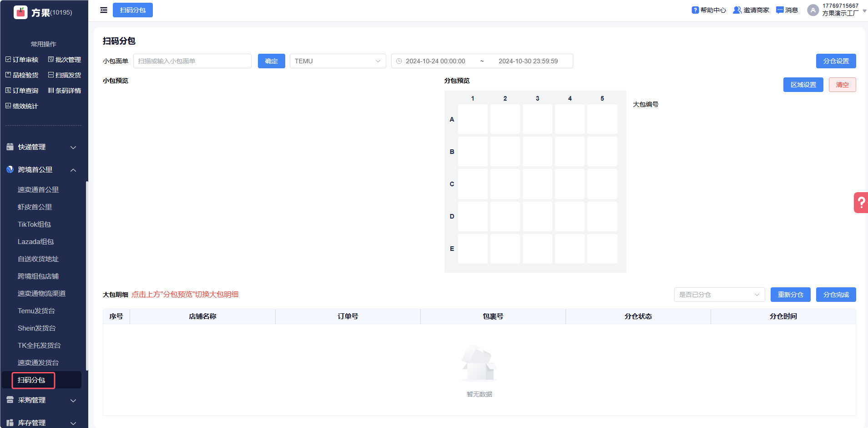Screen dimensions: 868x428
Task: Click the 确定 confirm button
Action: pos(271,61)
